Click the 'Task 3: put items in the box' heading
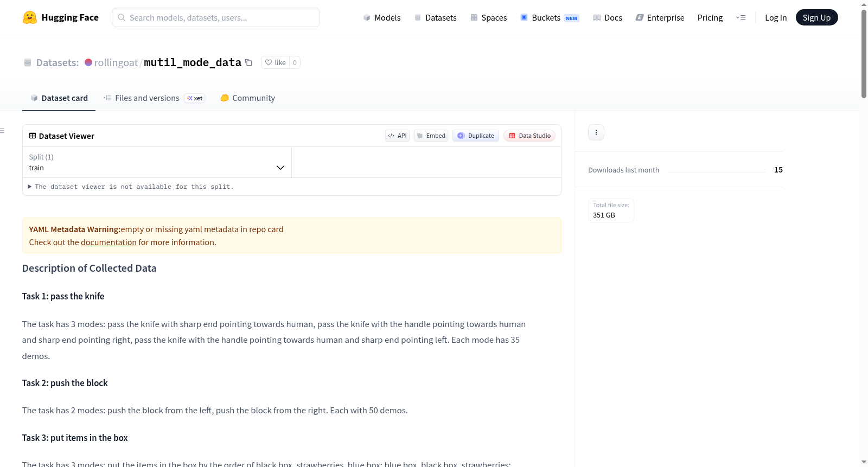This screenshot has height=467, width=868. coord(75,438)
